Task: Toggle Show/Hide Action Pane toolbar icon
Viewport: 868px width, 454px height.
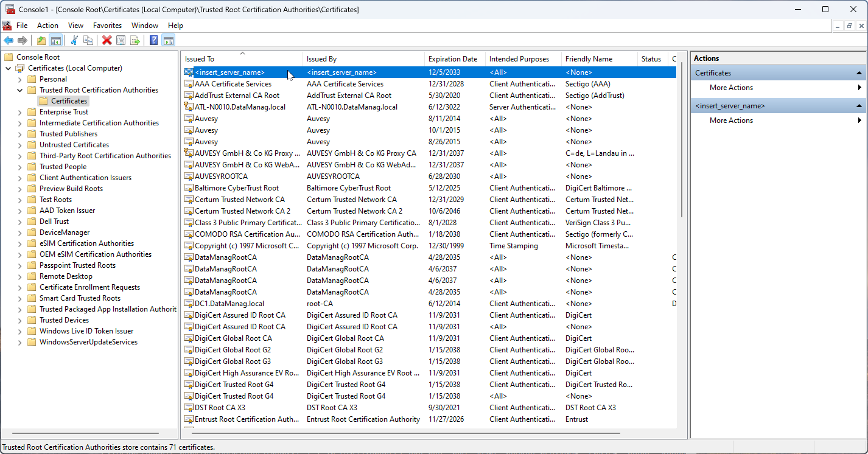Action: 169,41
